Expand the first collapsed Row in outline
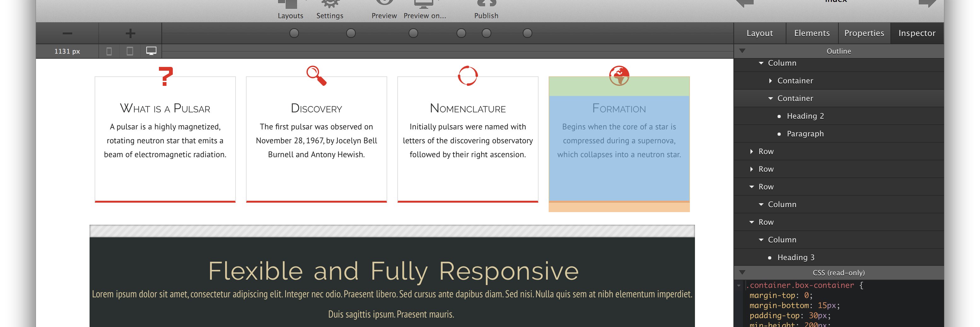The image size is (980, 327). click(751, 152)
